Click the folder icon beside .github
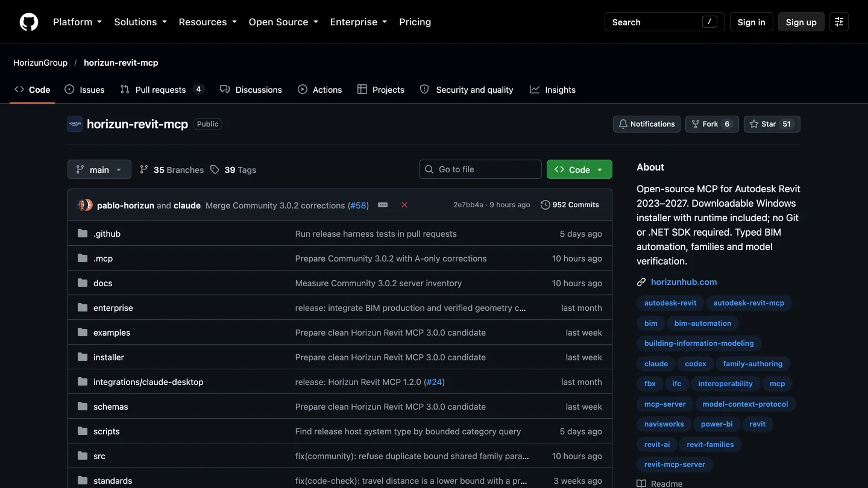 tap(83, 234)
